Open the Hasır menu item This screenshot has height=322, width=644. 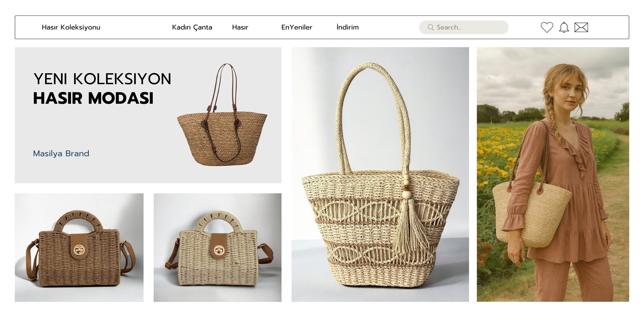pos(240,27)
